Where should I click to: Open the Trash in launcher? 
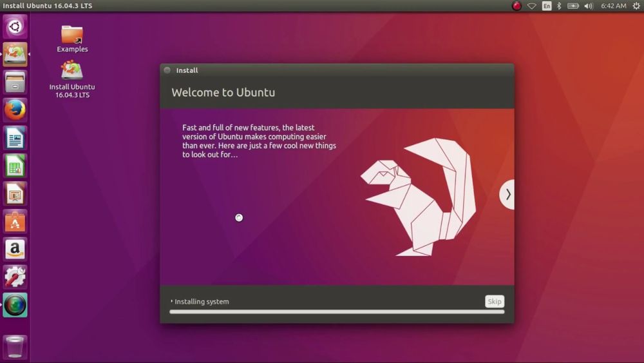click(x=15, y=346)
